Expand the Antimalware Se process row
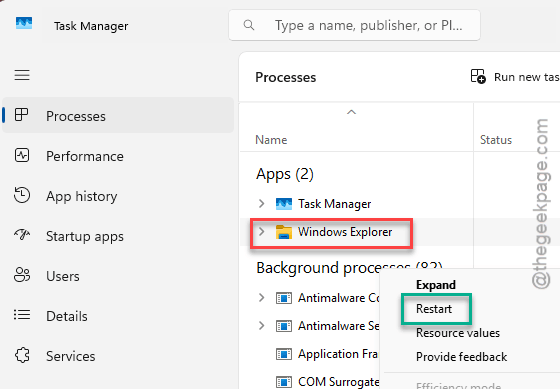Image resolution: width=560 pixels, height=389 pixels. [x=261, y=325]
